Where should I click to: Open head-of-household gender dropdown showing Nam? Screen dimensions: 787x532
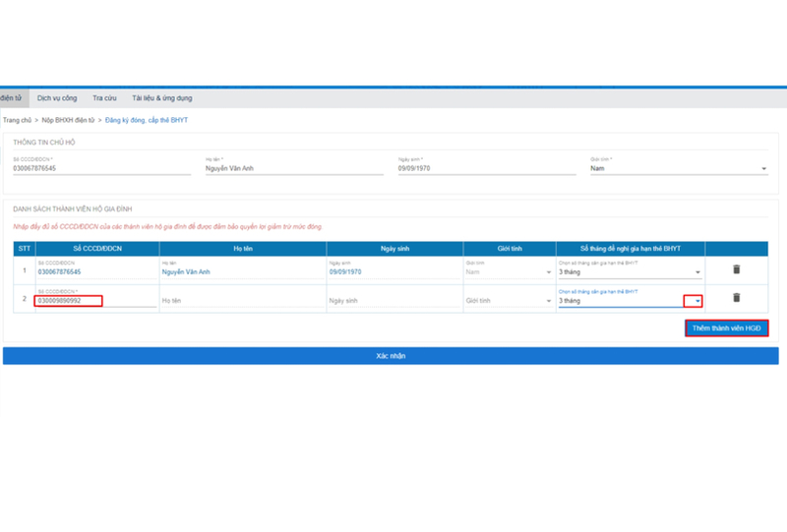pyautogui.click(x=679, y=168)
